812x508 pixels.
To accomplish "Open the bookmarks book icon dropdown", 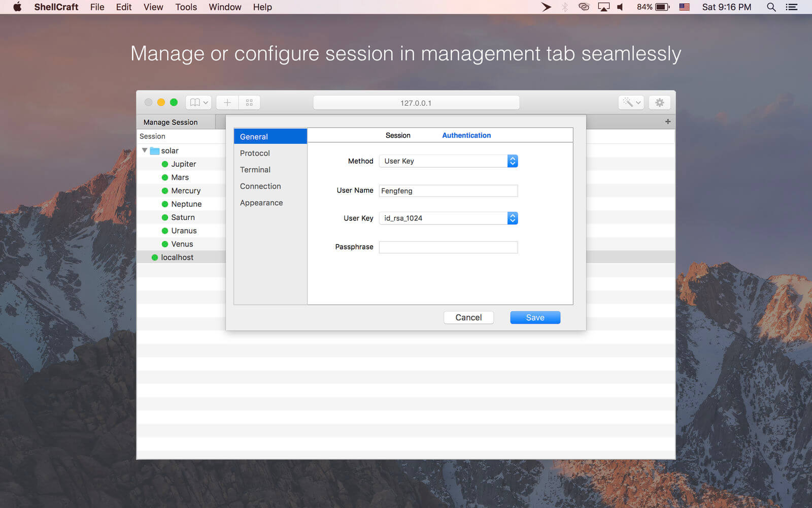I will click(x=198, y=103).
